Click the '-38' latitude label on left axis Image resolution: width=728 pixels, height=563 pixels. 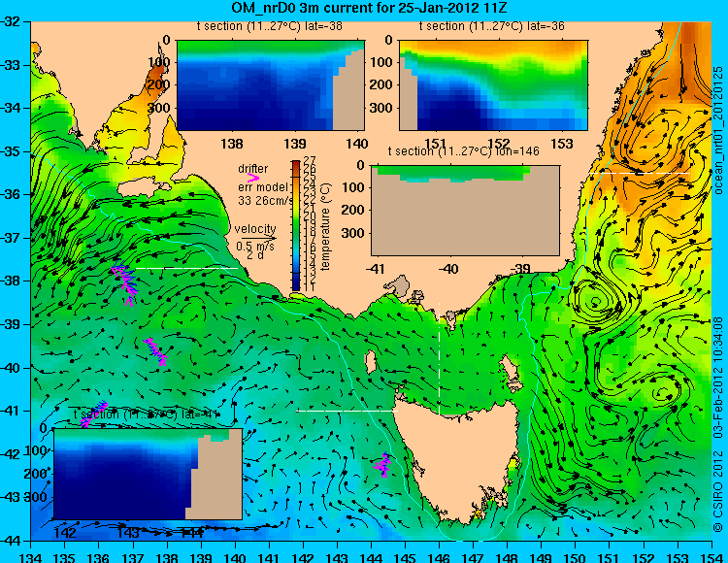[x=10, y=281]
